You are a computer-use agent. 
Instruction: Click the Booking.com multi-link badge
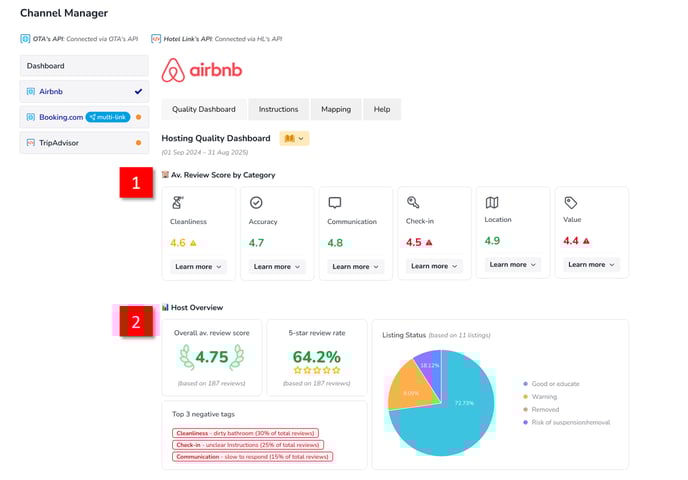pyautogui.click(x=109, y=117)
